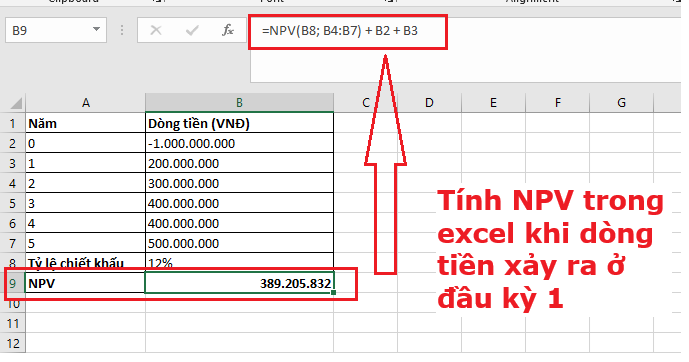Click year cell A3 with value 1
This screenshot has height=362, width=689.
[86, 163]
